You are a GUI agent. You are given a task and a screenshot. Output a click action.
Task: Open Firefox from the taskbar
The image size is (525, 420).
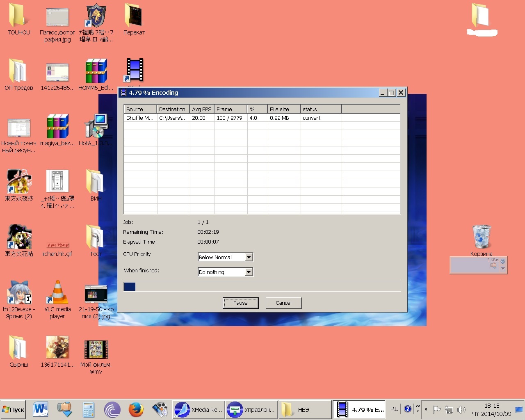click(136, 409)
